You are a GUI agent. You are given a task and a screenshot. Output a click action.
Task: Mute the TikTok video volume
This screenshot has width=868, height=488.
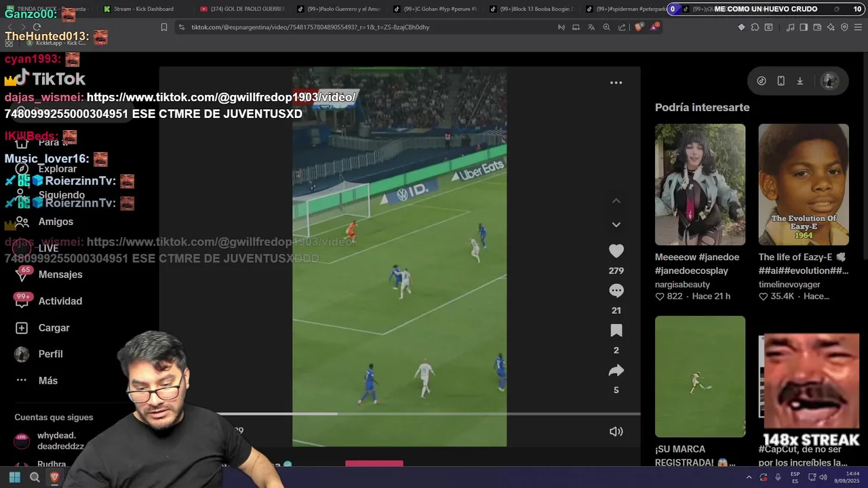point(616,431)
